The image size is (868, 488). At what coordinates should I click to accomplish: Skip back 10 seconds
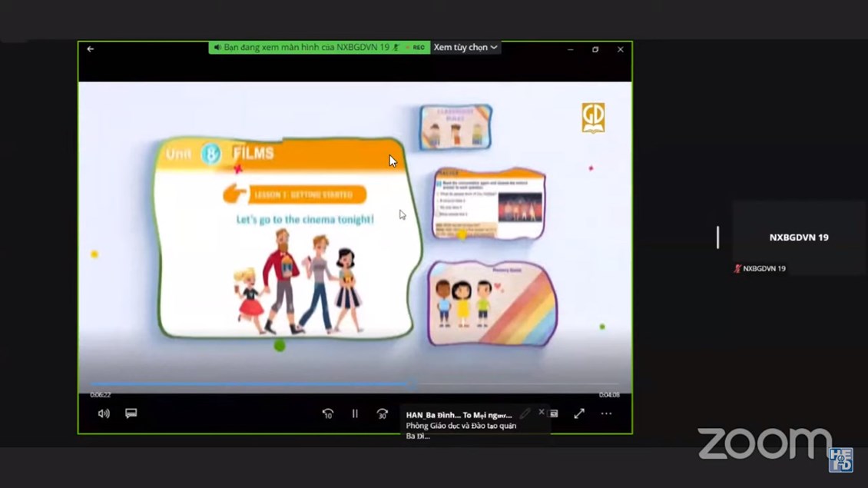tap(328, 413)
